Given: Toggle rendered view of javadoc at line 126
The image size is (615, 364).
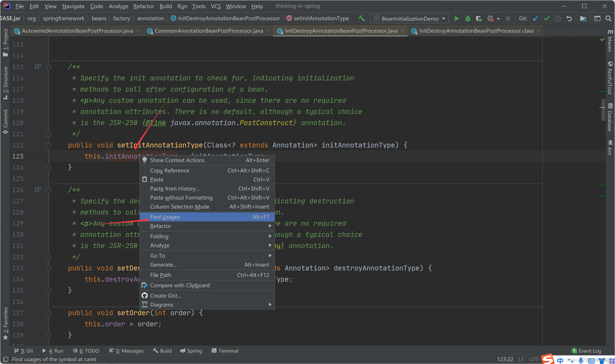Looking at the screenshot, I should click(x=38, y=190).
